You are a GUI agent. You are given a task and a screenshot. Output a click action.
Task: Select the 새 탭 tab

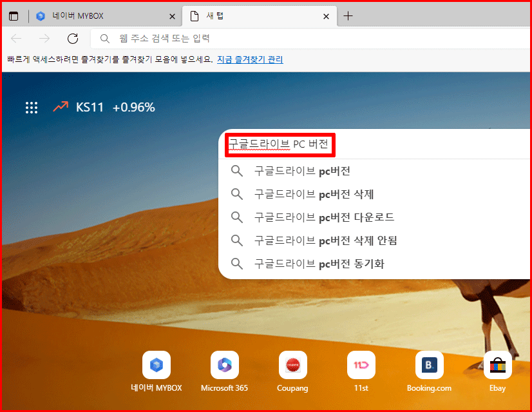tap(260, 16)
